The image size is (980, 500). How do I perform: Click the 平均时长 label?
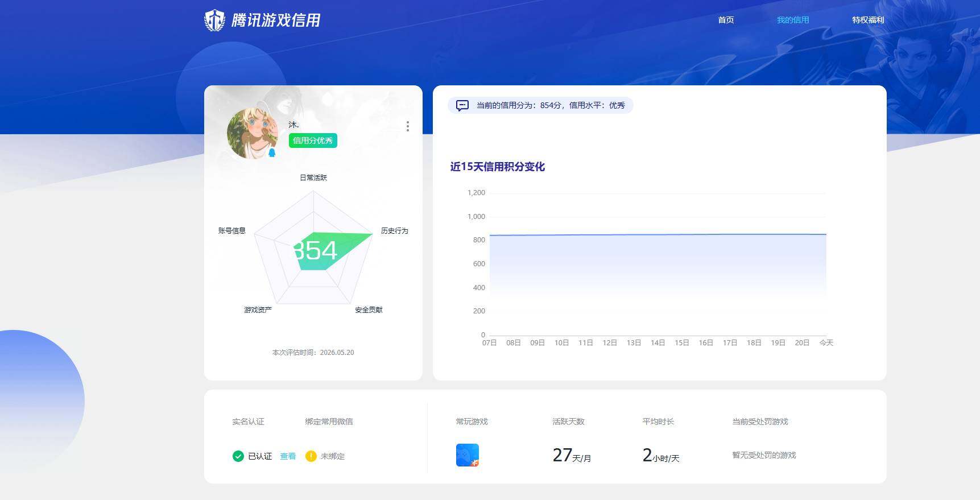658,422
